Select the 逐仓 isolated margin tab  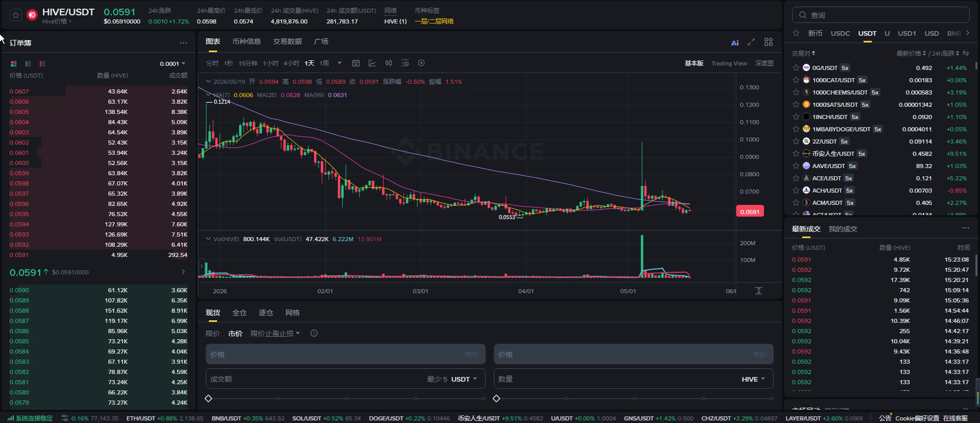click(x=266, y=313)
